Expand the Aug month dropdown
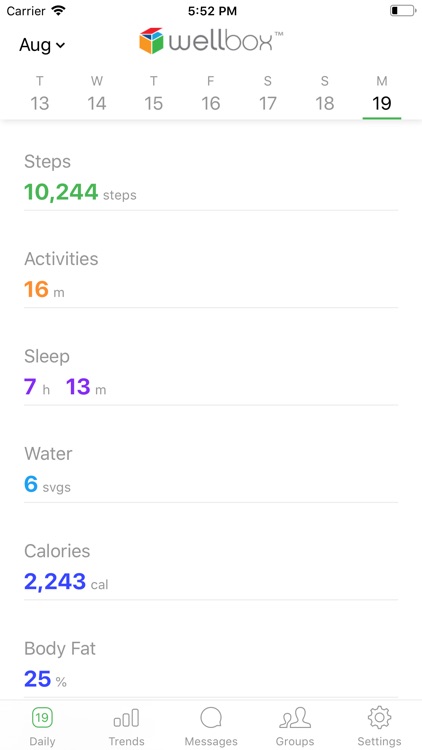Viewport: 422px width, 750px height. pyautogui.click(x=42, y=45)
